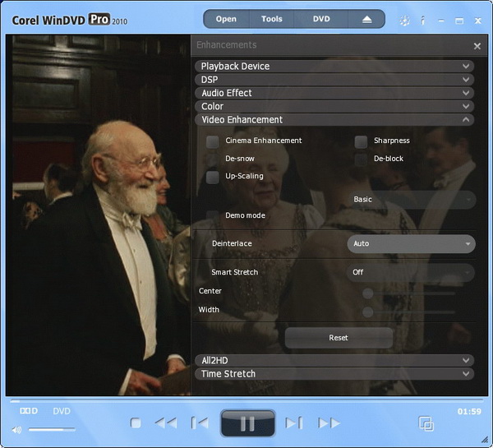This screenshot has width=493, height=448.
Task: Click the rewind button
Action: pyautogui.click(x=166, y=423)
